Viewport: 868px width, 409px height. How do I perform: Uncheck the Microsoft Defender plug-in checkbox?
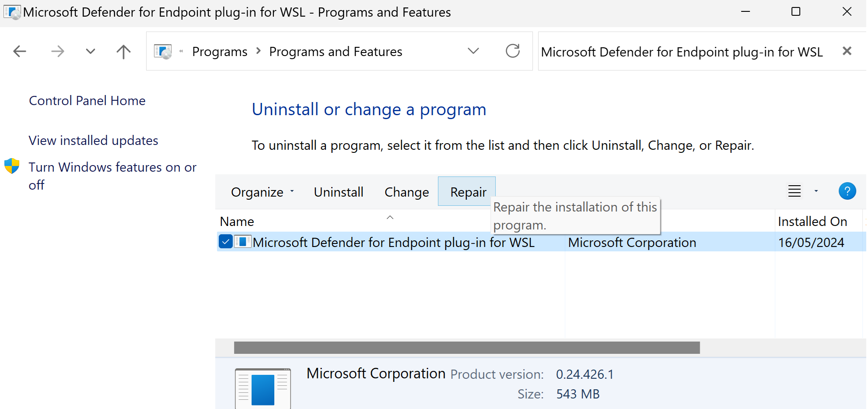click(225, 242)
